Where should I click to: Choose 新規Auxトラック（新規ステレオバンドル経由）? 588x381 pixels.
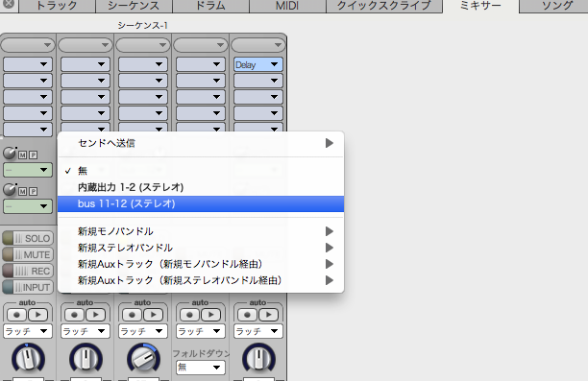click(x=201, y=280)
